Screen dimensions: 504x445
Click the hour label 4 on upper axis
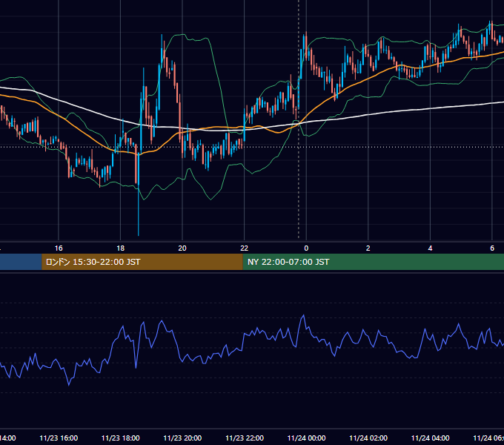point(430,248)
